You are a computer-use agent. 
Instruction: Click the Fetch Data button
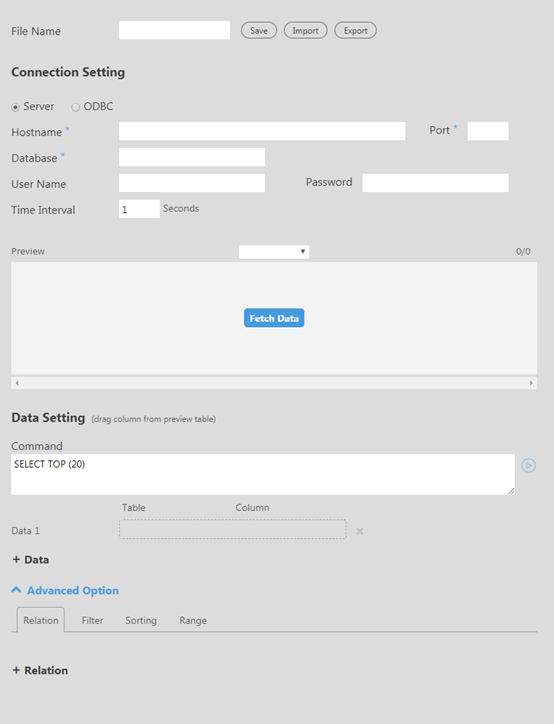click(274, 318)
